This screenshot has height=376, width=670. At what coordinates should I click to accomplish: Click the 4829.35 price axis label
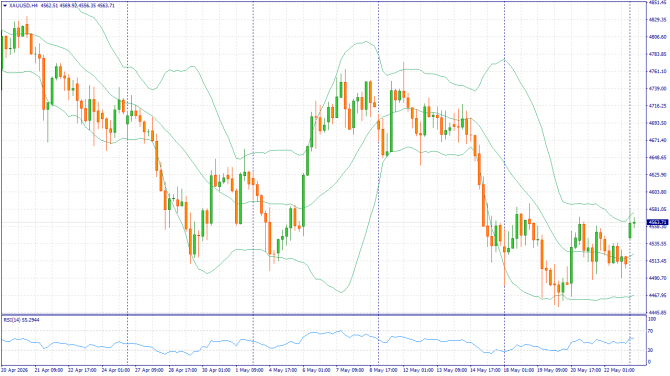657,20
